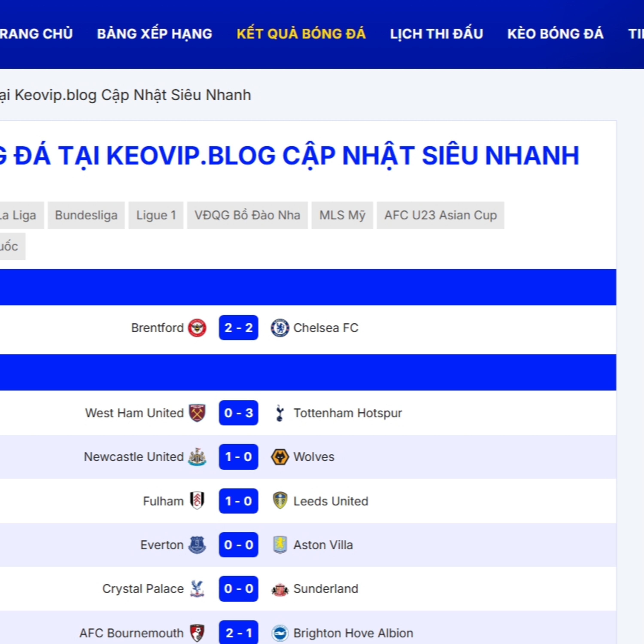Image resolution: width=644 pixels, height=644 pixels.
Task: Click the AFC Bournemouth crest
Action: click(197, 633)
